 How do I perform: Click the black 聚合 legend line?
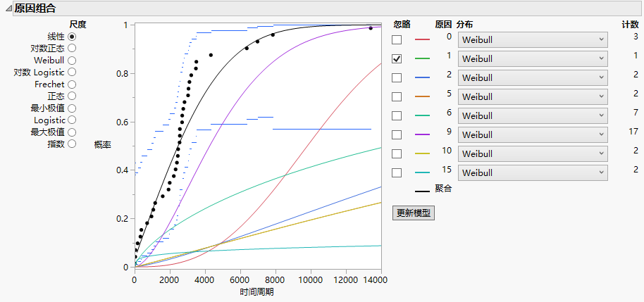tap(423, 191)
